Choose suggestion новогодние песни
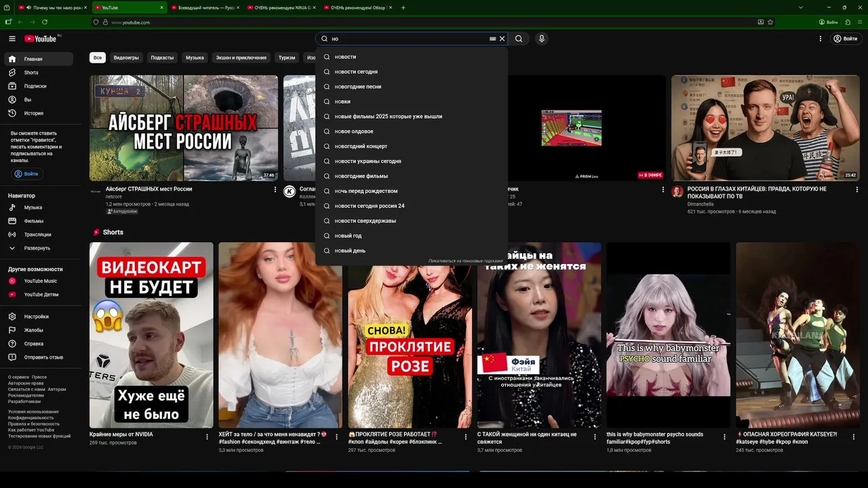Viewport: 868px width, 488px height. click(412, 87)
